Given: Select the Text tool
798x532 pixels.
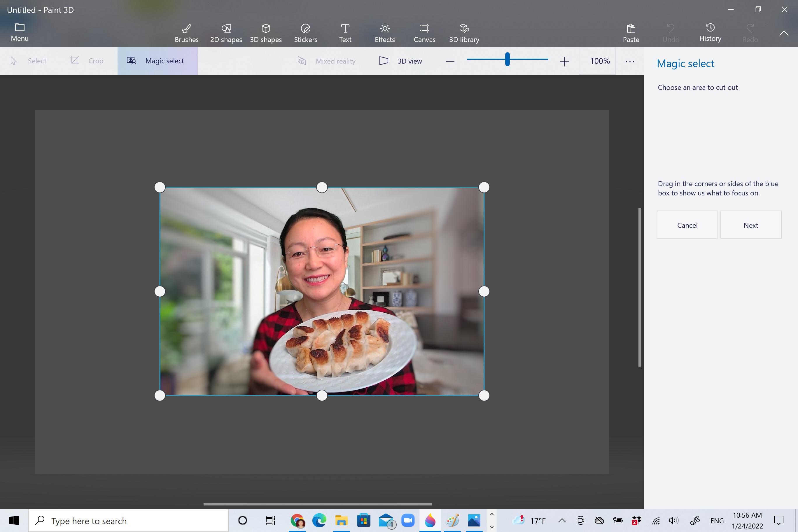Looking at the screenshot, I should point(345,33).
